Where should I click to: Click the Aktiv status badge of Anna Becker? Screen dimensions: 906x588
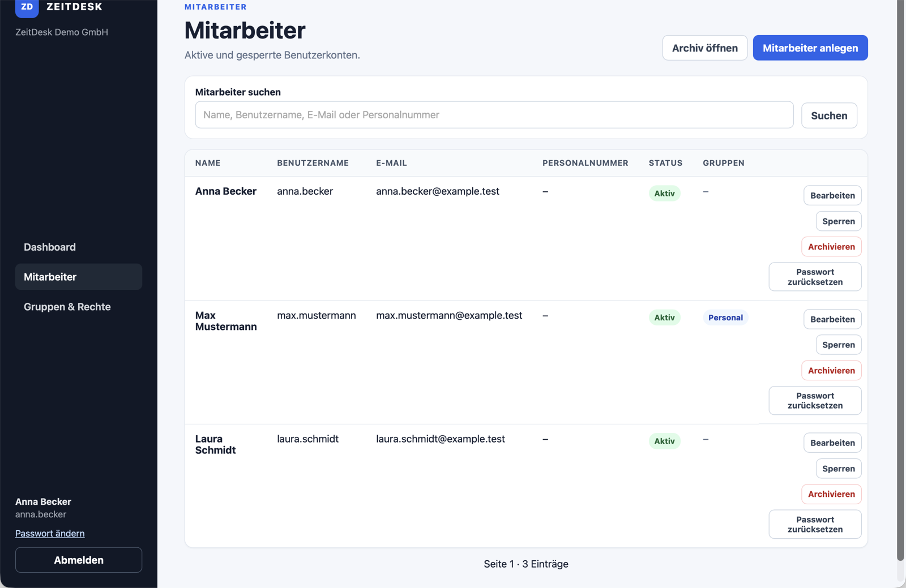[664, 194]
